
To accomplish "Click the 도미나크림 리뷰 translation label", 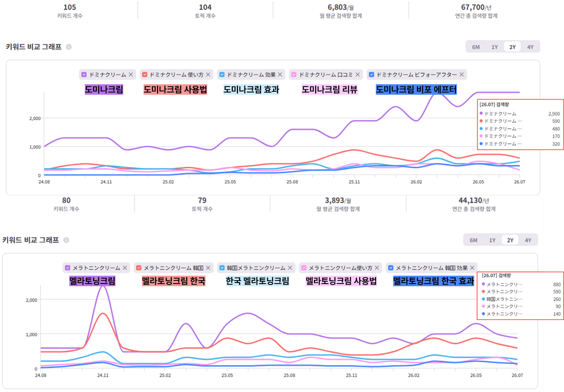I will tap(329, 90).
